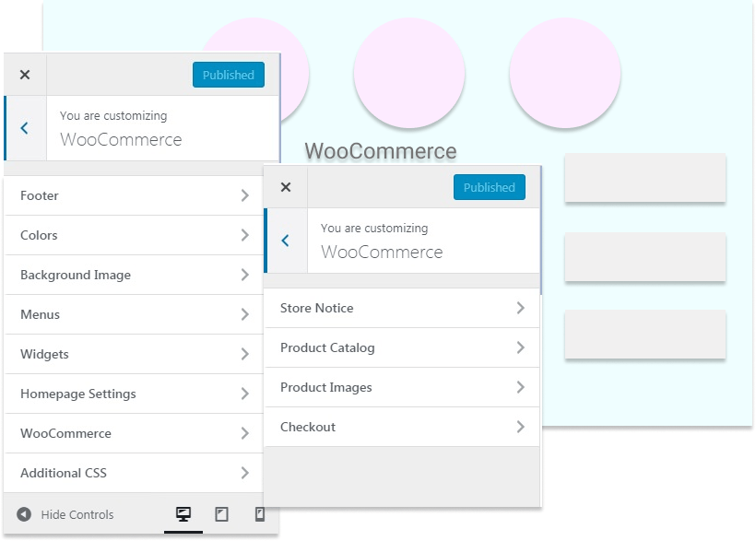Image resolution: width=756 pixels, height=541 pixels.
Task: Open the Footer section
Action: coord(134,195)
